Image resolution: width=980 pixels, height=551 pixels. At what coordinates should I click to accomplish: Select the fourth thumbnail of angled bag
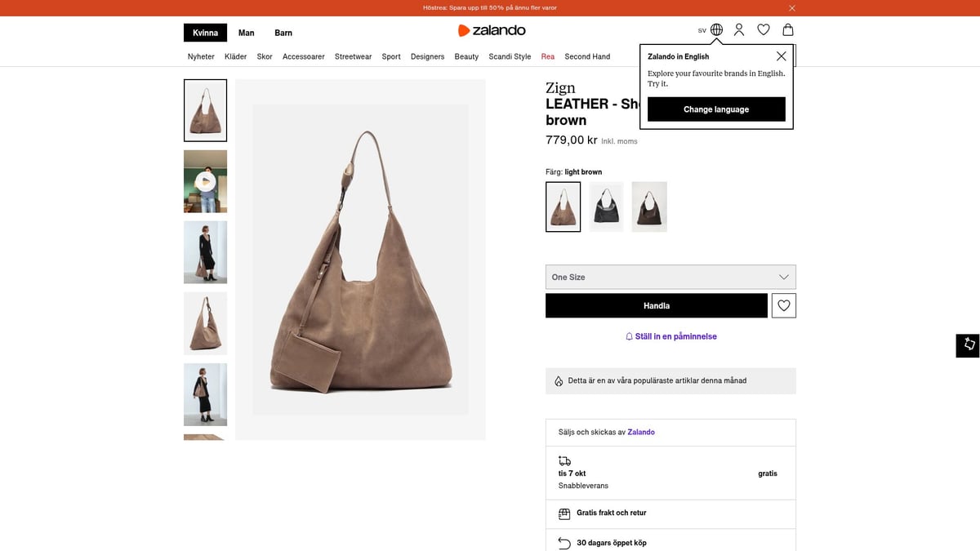click(205, 323)
